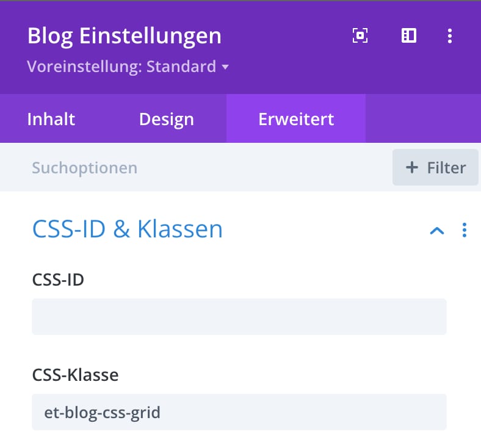Expand the settings modal to fullscreen

click(360, 35)
